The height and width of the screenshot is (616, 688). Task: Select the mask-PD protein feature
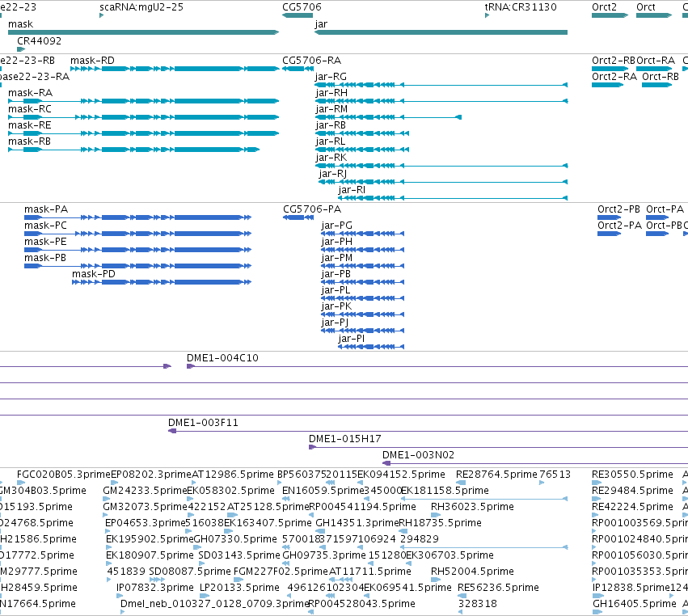click(162, 282)
